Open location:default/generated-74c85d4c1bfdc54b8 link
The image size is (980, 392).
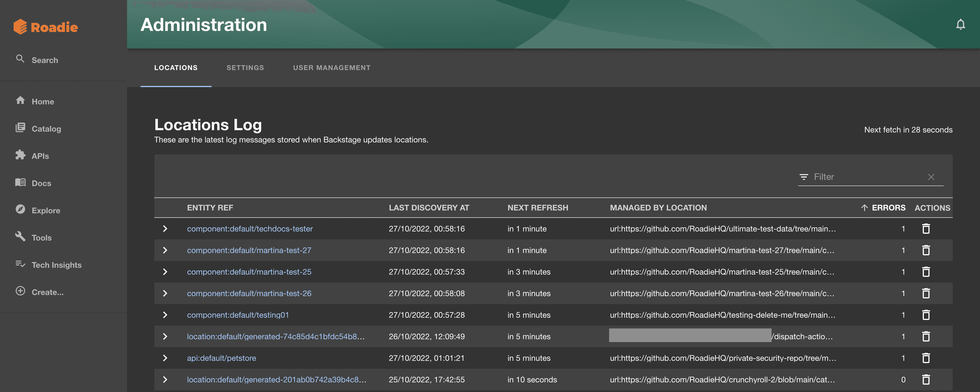tap(275, 336)
